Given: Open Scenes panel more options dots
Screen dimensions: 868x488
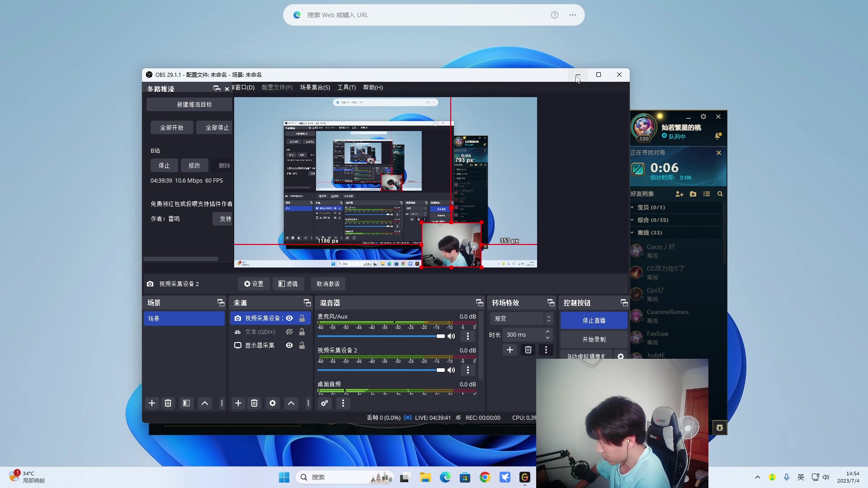Looking at the screenshot, I should (222, 403).
